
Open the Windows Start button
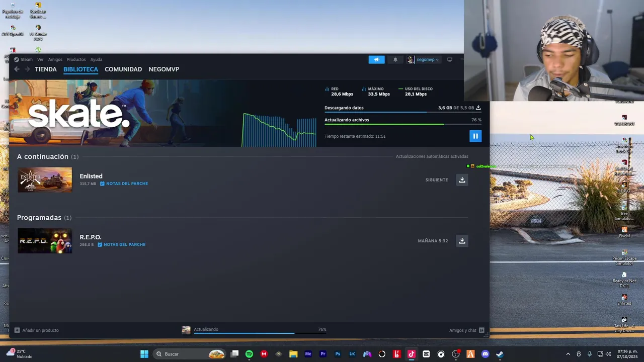pos(144,354)
